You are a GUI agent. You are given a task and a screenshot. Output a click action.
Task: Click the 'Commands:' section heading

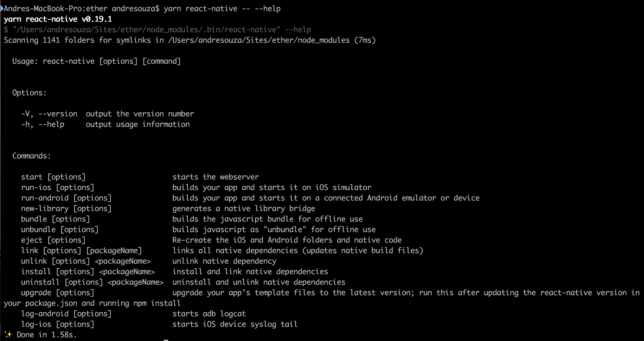point(32,156)
